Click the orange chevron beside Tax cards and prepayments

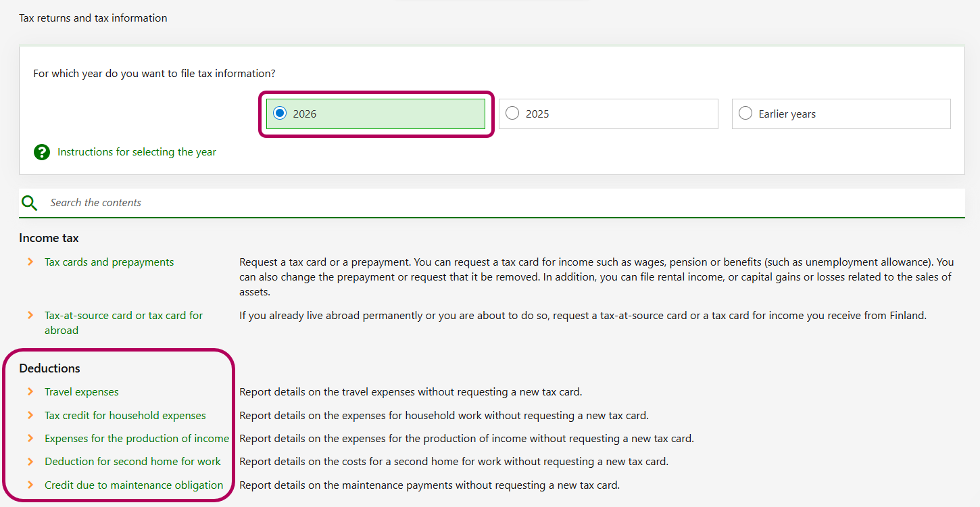tap(30, 262)
